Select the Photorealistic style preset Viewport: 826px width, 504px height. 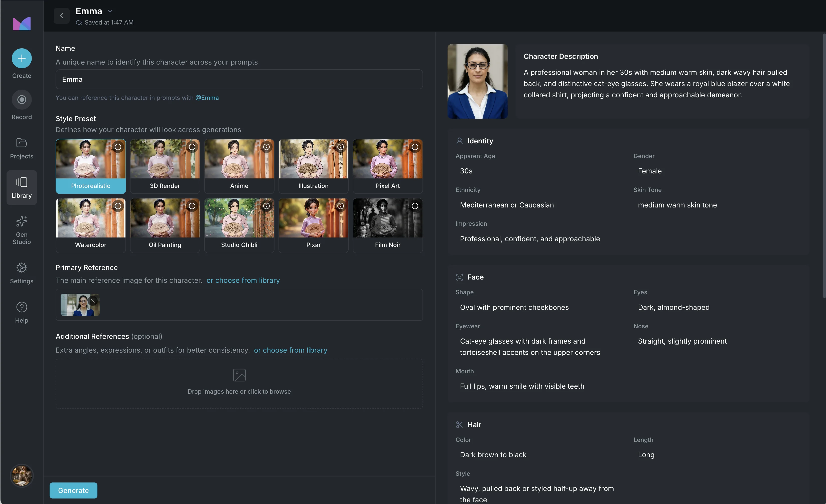(90, 166)
